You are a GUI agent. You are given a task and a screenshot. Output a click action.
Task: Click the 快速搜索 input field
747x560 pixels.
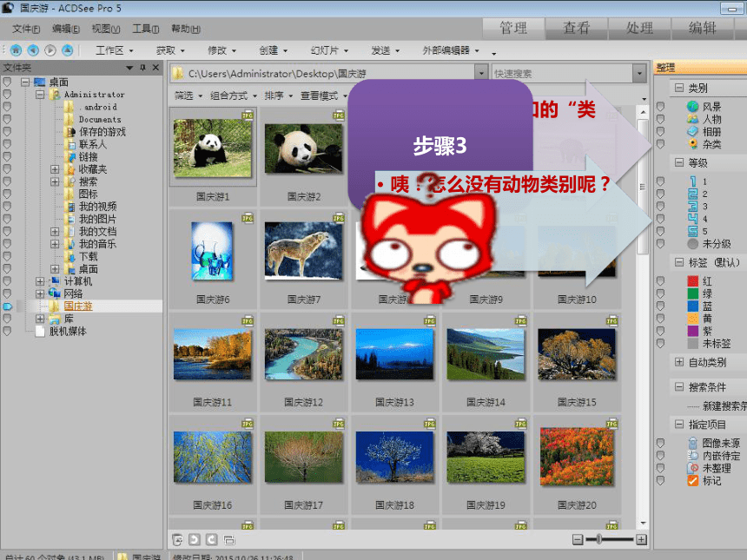[x=562, y=73]
